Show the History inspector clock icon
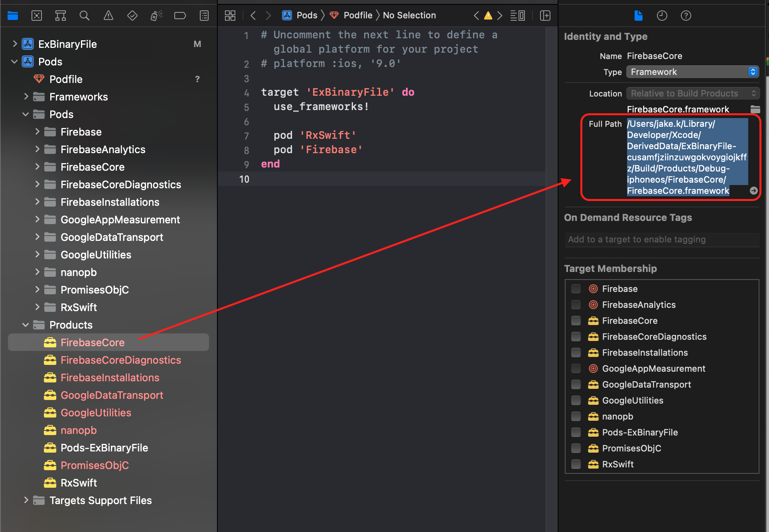 pyautogui.click(x=662, y=16)
